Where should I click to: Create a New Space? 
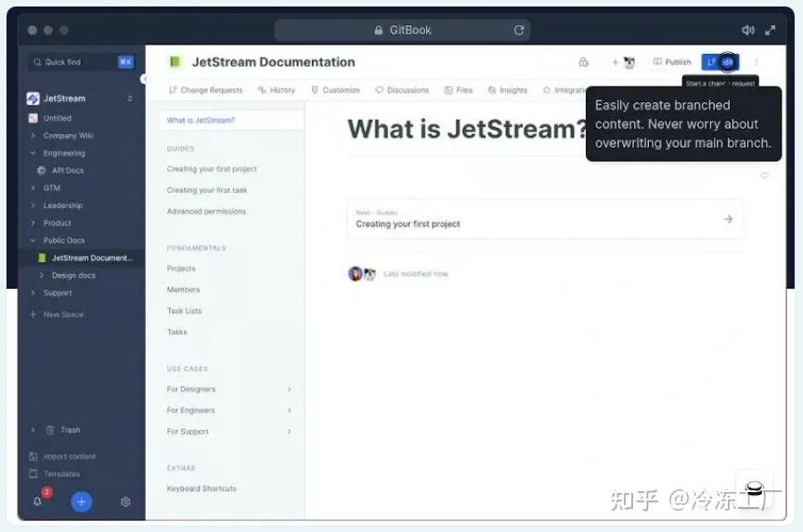[57, 315]
